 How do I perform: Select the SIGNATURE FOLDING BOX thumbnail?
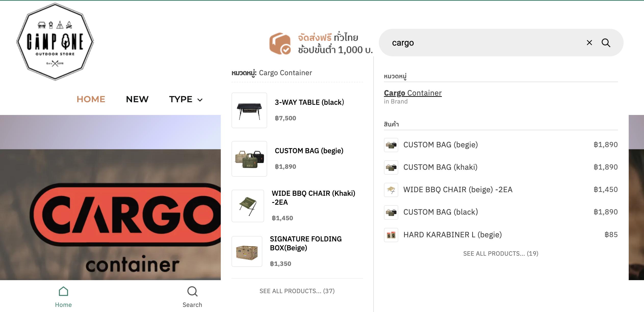(247, 252)
